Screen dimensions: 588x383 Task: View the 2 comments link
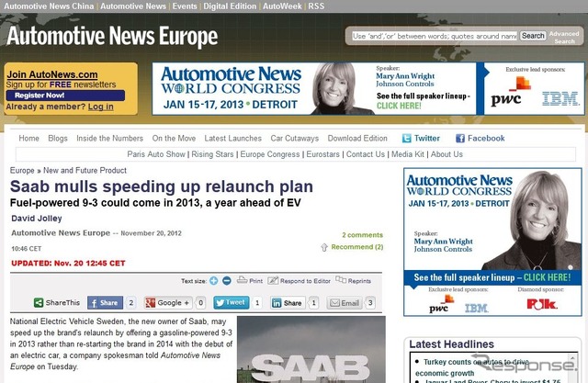362,235
